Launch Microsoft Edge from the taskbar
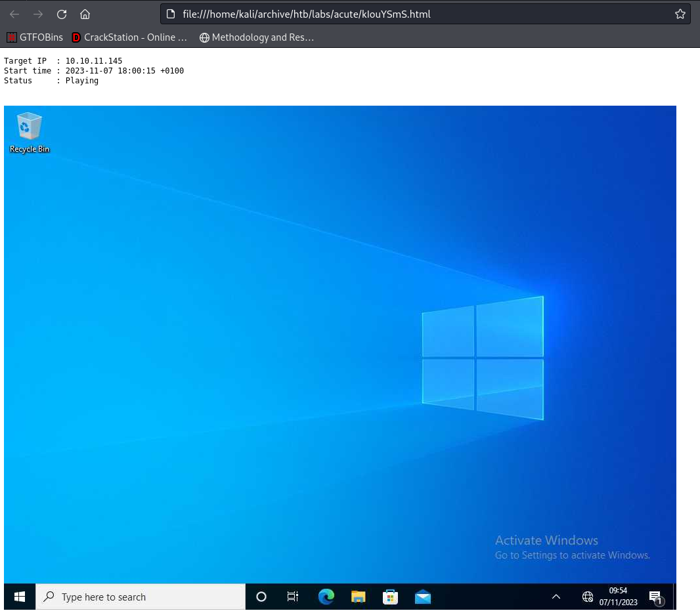The image size is (700, 615). tap(326, 596)
